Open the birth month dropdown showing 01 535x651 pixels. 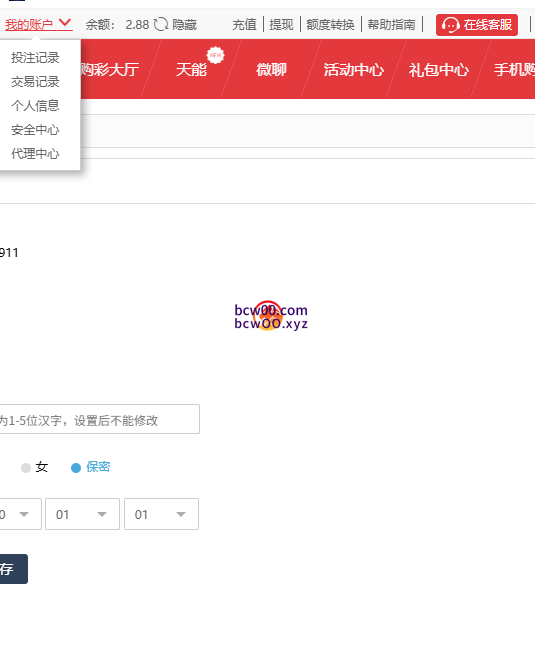(82, 514)
